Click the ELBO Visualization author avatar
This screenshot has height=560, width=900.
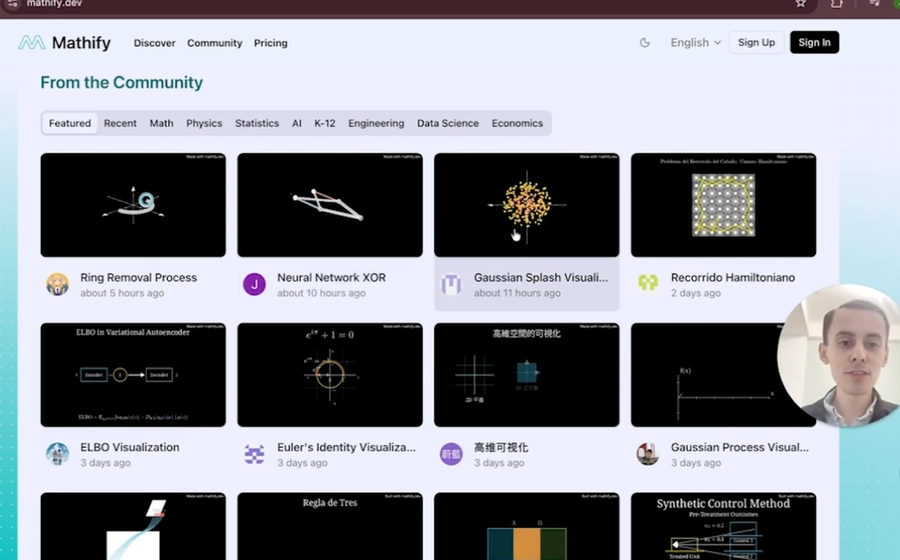[x=57, y=454]
